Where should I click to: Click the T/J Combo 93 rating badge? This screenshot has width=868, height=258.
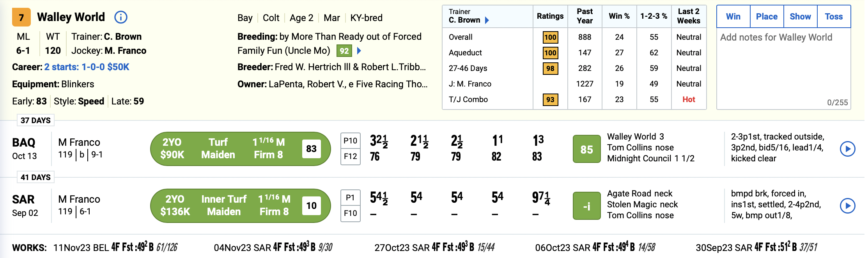coord(550,100)
